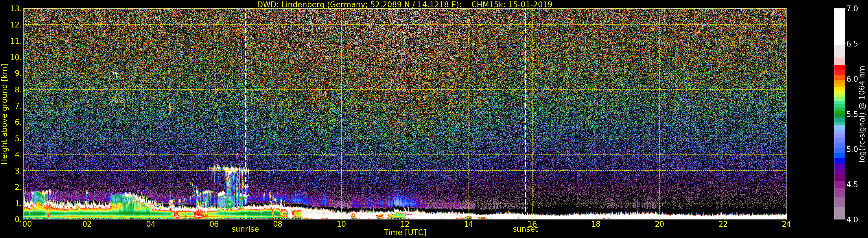Click the height axis tick "13."

coord(16,9)
